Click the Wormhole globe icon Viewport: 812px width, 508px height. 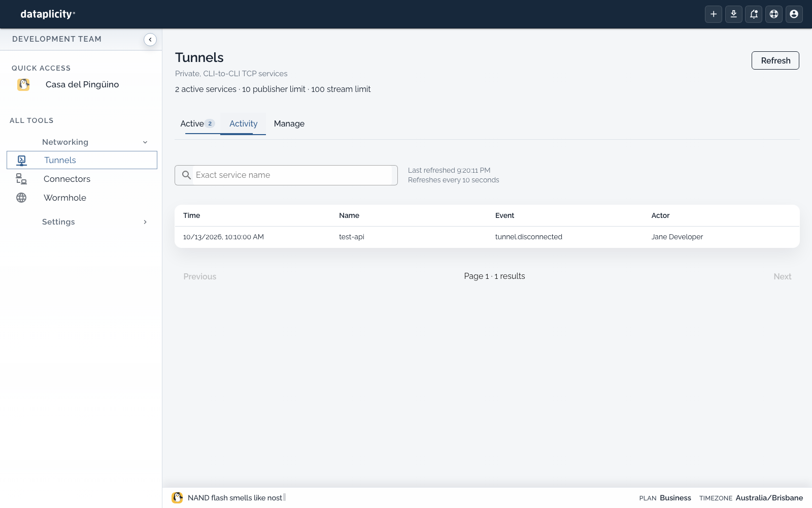pos(21,198)
